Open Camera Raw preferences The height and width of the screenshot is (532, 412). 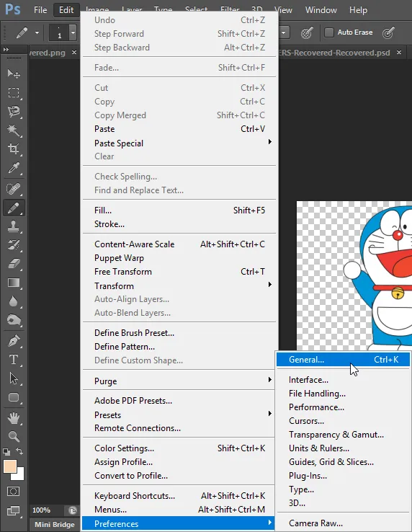pos(343,523)
